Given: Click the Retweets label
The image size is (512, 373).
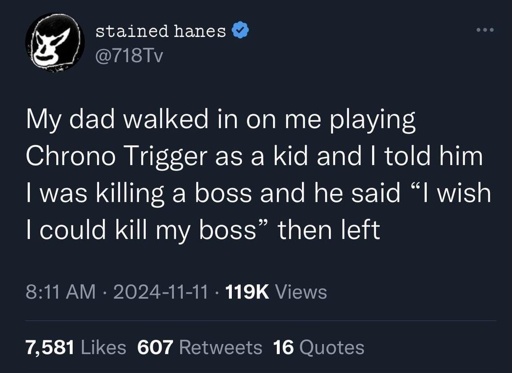Looking at the screenshot, I should (221, 347).
